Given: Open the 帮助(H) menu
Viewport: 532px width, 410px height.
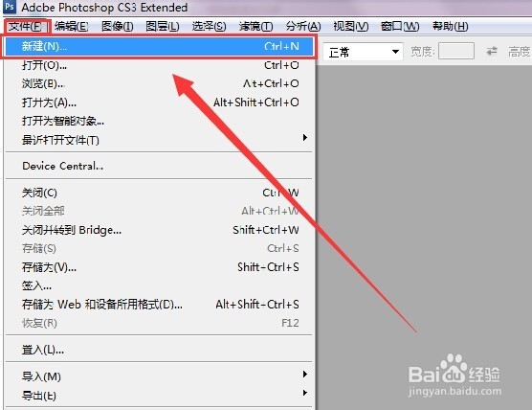Looking at the screenshot, I should click(x=451, y=26).
